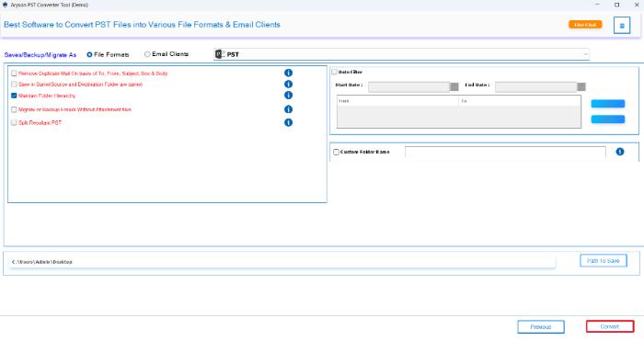The width and height of the screenshot is (644, 341).
Task: Tick Save in Same source and destination folder
Action: (x=14, y=85)
